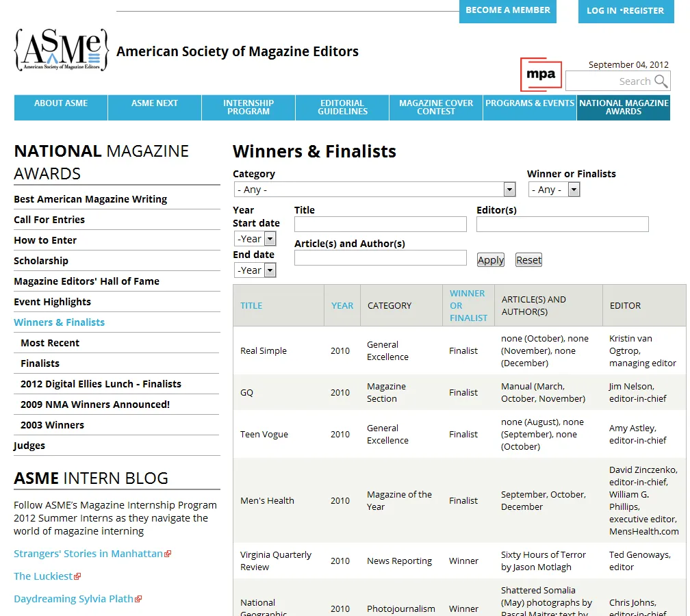Focus the Title filter field
The height and width of the screenshot is (616, 690).
380,224
